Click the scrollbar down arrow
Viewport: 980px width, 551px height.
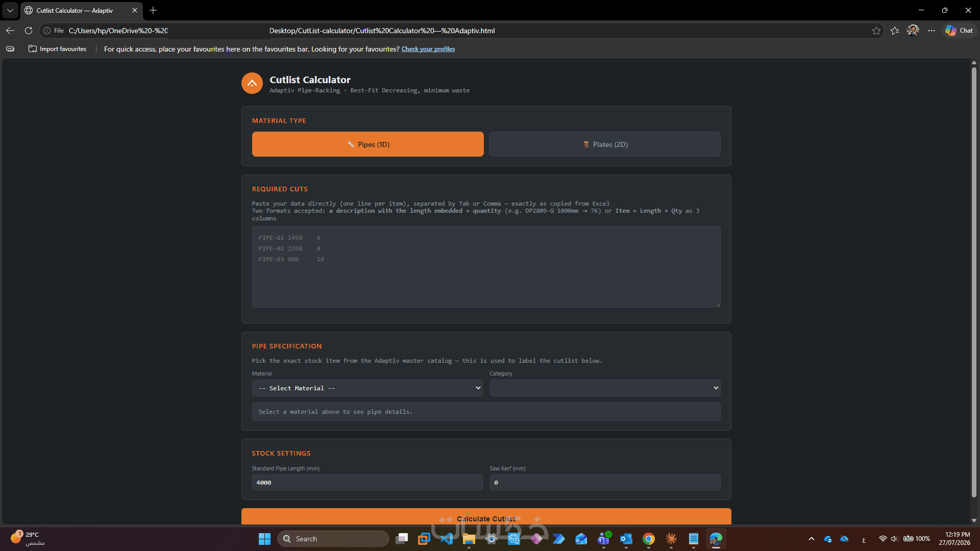pyautogui.click(x=974, y=521)
